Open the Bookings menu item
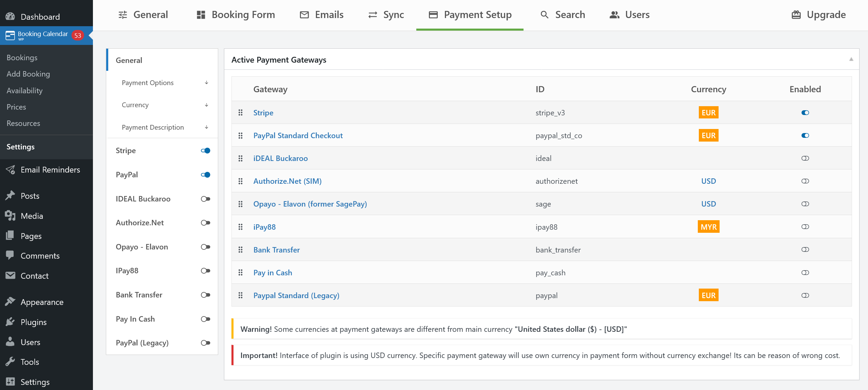868x390 pixels. (x=22, y=58)
